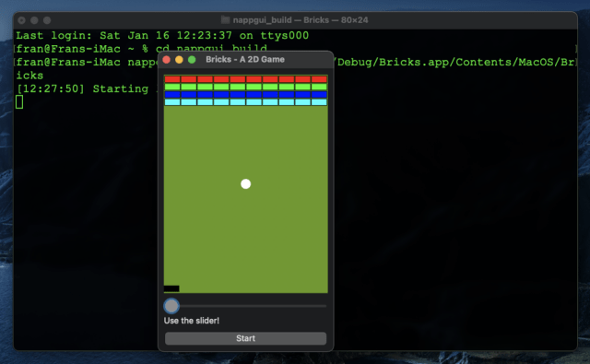Click the paddle slider knob
The image size is (590, 364).
(171, 306)
